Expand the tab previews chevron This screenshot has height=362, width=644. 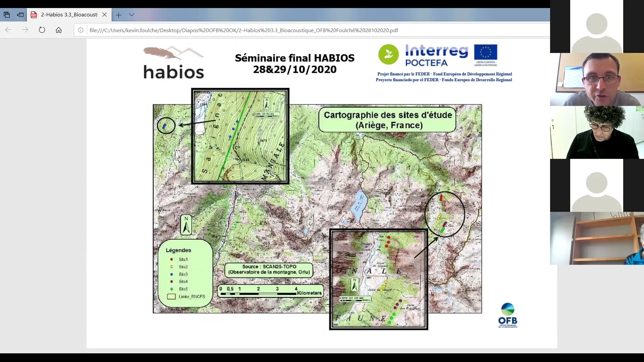131,15
